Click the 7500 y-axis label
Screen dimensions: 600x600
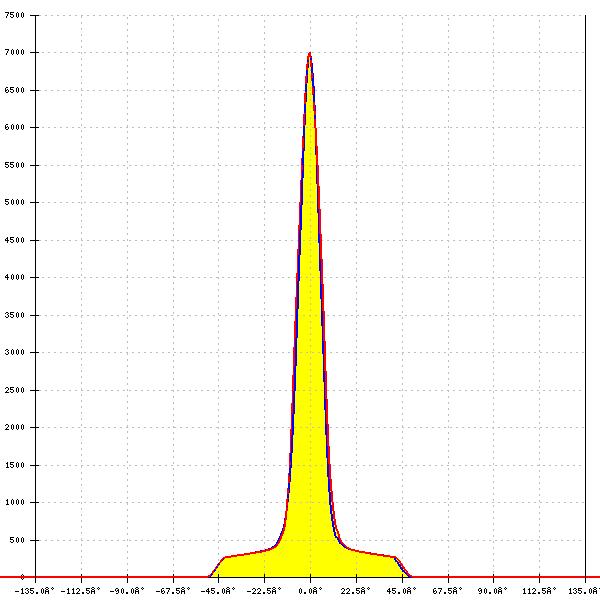coord(15,15)
